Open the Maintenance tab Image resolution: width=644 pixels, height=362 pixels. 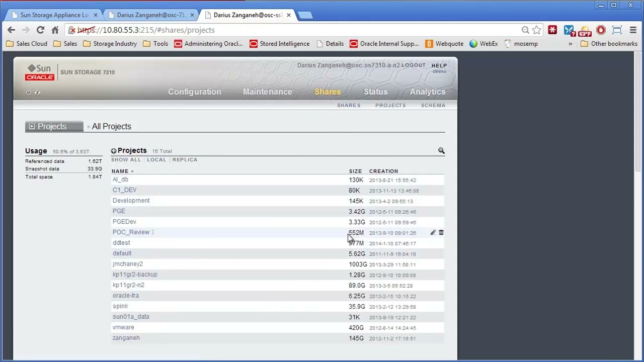(x=267, y=92)
